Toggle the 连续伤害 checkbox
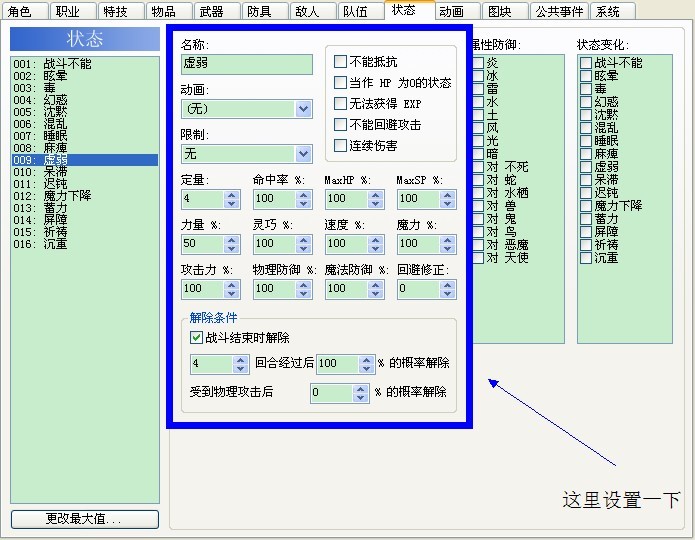The height and width of the screenshot is (540, 695). click(x=340, y=145)
